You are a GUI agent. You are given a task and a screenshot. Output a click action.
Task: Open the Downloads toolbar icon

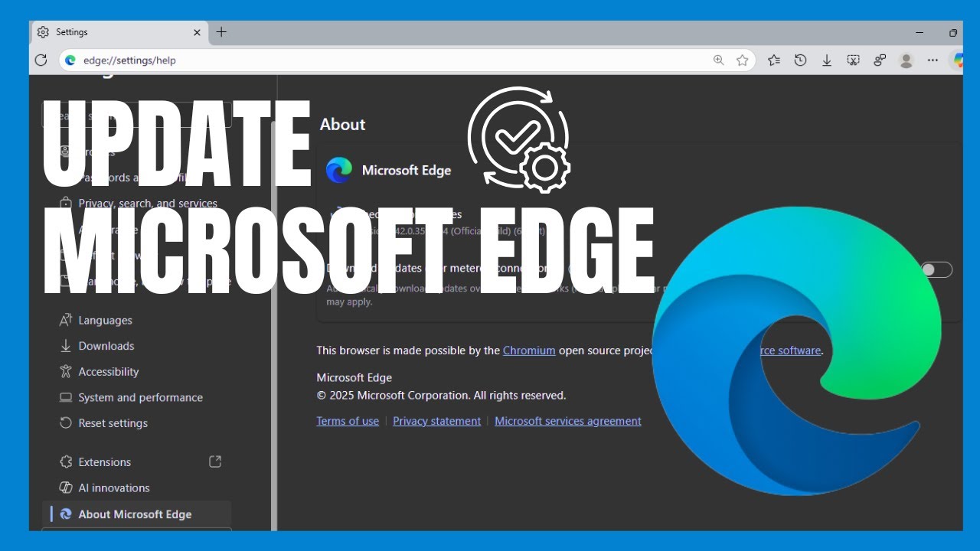pos(827,60)
